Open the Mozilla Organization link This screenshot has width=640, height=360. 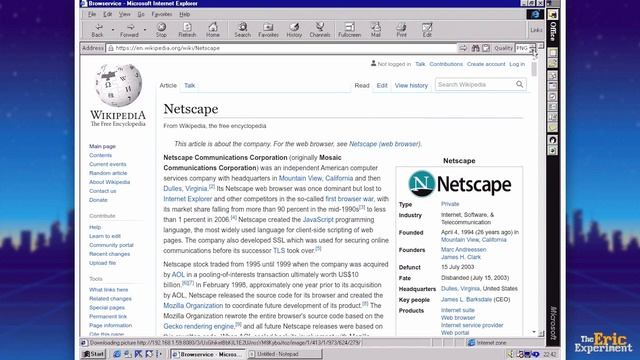point(193,306)
